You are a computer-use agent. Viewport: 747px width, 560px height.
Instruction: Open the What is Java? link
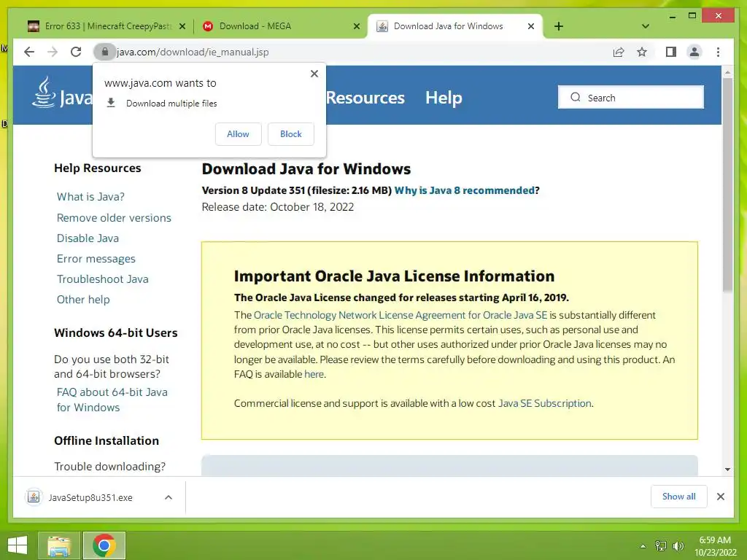pyautogui.click(x=90, y=197)
